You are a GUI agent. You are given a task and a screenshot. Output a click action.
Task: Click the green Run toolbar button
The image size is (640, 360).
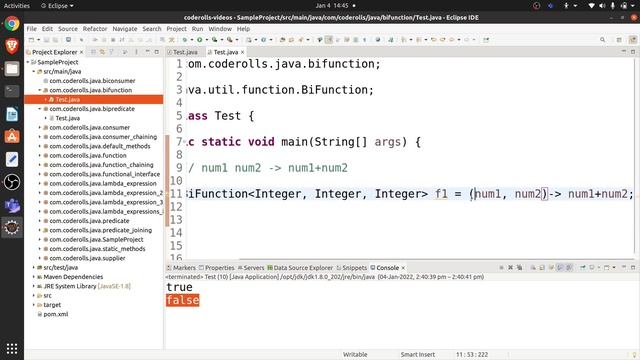[x=200, y=40]
